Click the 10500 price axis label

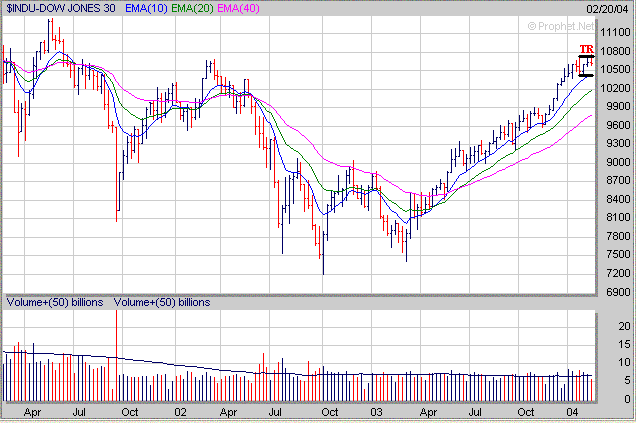pyautogui.click(x=615, y=69)
